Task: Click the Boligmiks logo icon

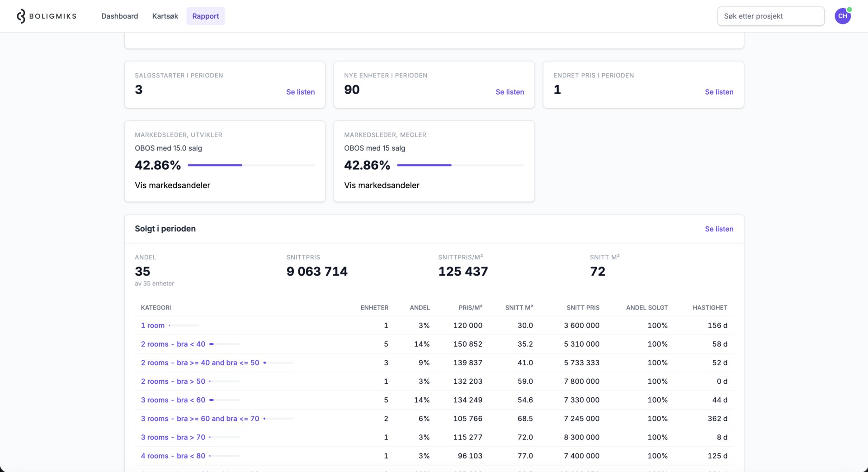Action: pyautogui.click(x=21, y=16)
